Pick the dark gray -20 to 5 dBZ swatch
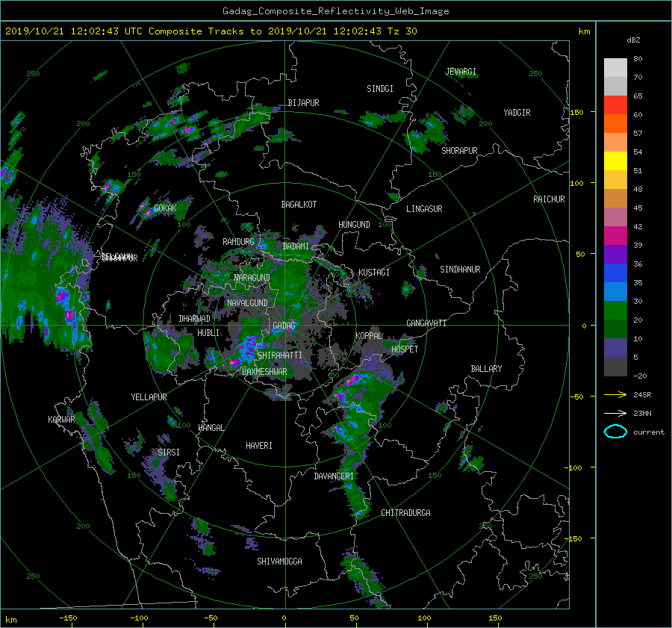 pos(615,367)
